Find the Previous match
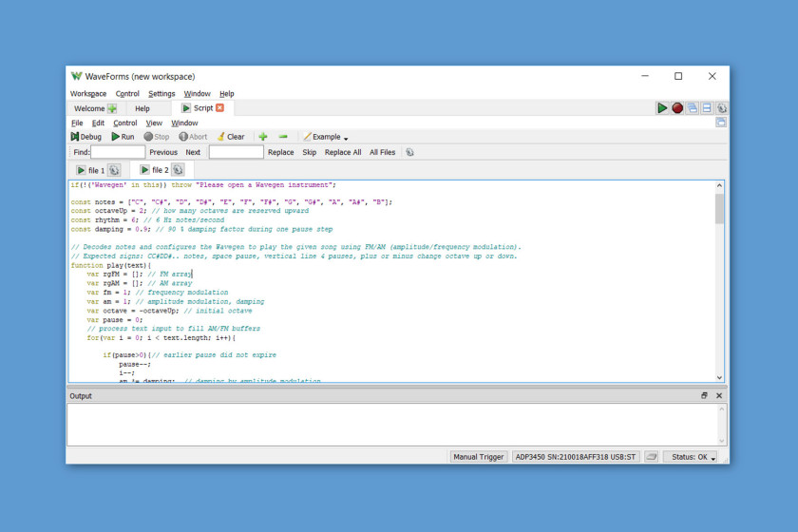 (x=163, y=152)
